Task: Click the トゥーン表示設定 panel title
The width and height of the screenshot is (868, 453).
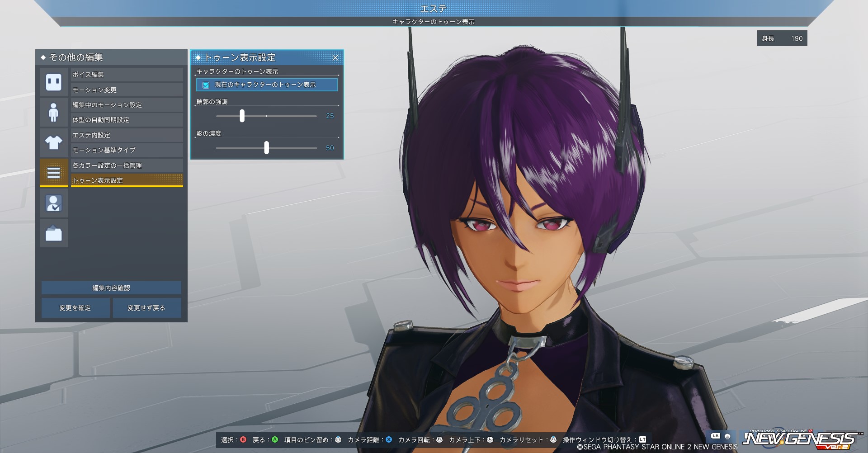Action: (x=240, y=57)
